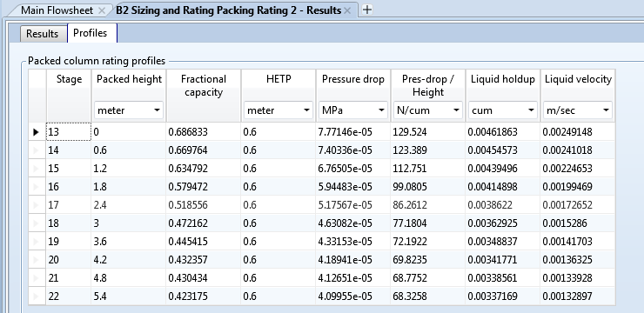The image size is (644, 313).
Task: Open the Packed height unit dropdown
Action: pyautogui.click(x=129, y=110)
